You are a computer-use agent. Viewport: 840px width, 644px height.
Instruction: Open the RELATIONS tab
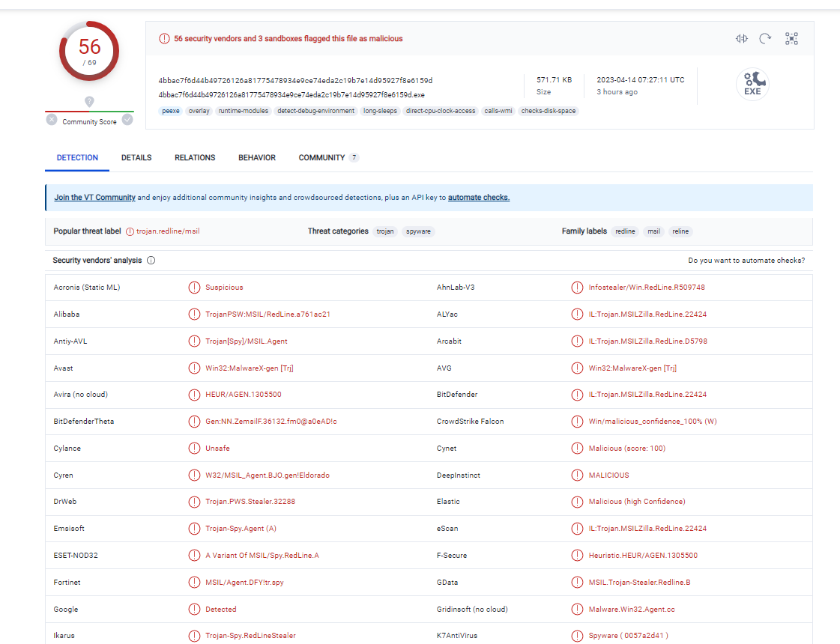pyautogui.click(x=195, y=157)
